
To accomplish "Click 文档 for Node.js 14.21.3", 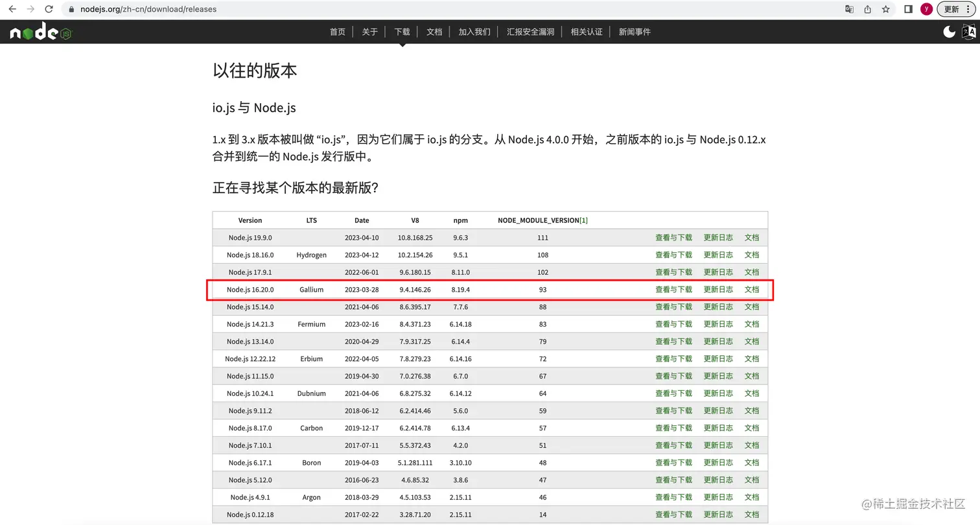I will point(752,324).
